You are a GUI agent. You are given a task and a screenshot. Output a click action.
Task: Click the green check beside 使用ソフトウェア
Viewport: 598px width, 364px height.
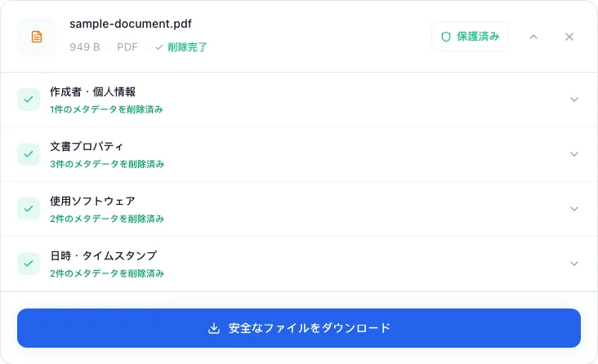[x=29, y=209]
